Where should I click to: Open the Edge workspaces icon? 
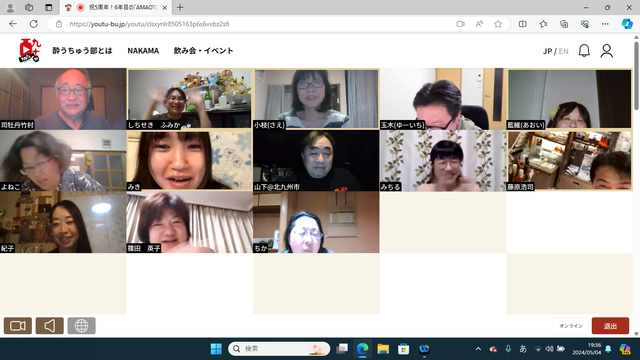[x=29, y=7]
